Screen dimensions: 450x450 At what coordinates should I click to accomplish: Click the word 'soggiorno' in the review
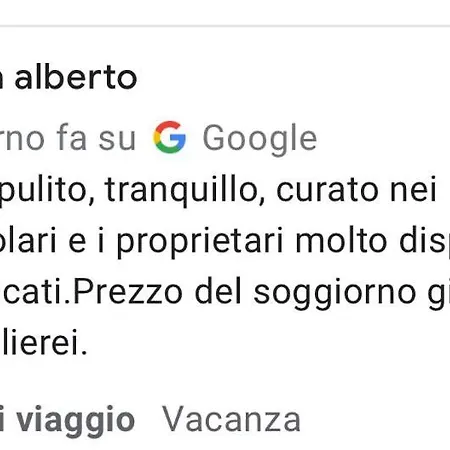coord(335,294)
